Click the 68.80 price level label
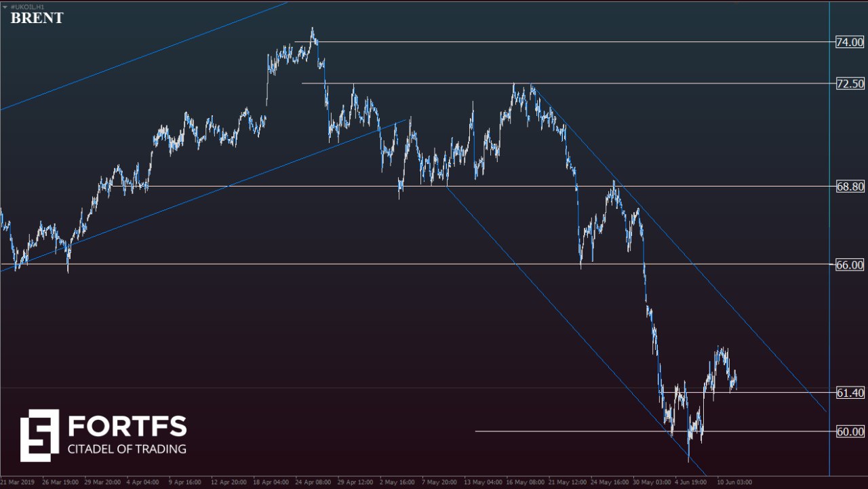Image resolution: width=868 pixels, height=489 pixels. click(x=850, y=186)
